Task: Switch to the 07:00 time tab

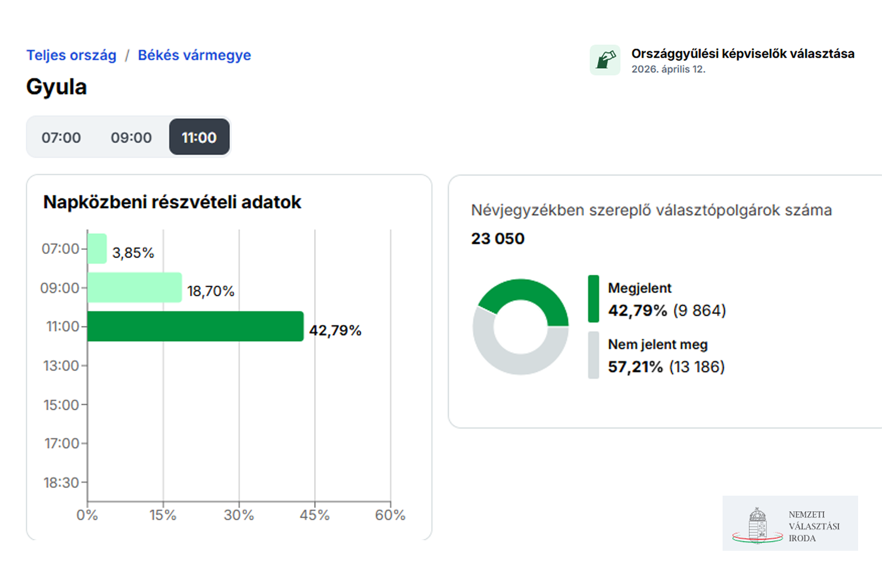Action: (61, 137)
